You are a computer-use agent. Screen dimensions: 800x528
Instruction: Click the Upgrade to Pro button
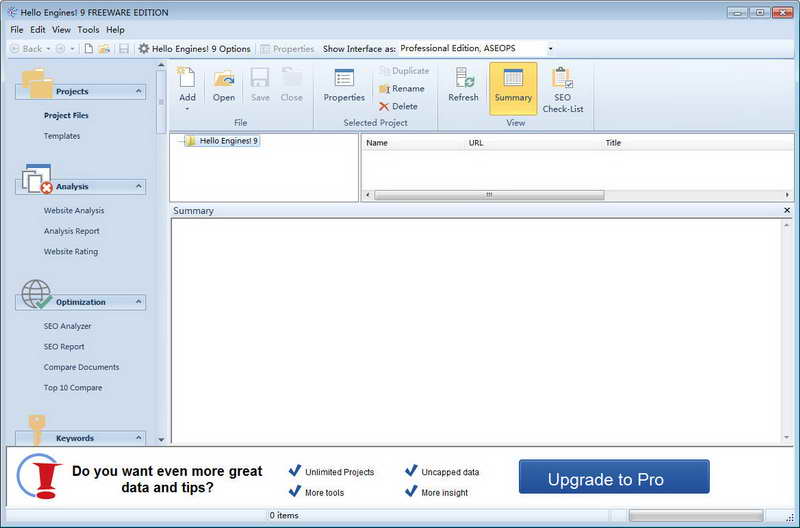pyautogui.click(x=614, y=477)
